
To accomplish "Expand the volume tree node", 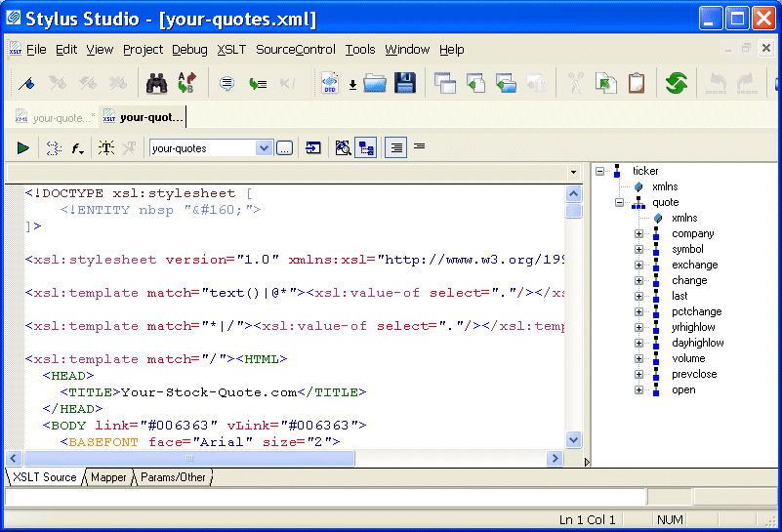I will point(639,359).
